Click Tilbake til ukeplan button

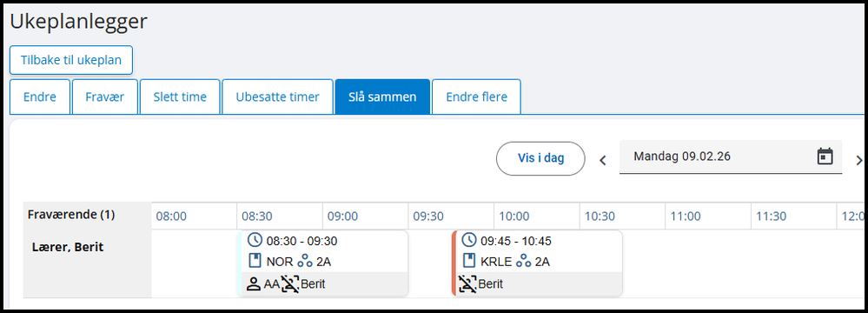[71, 60]
